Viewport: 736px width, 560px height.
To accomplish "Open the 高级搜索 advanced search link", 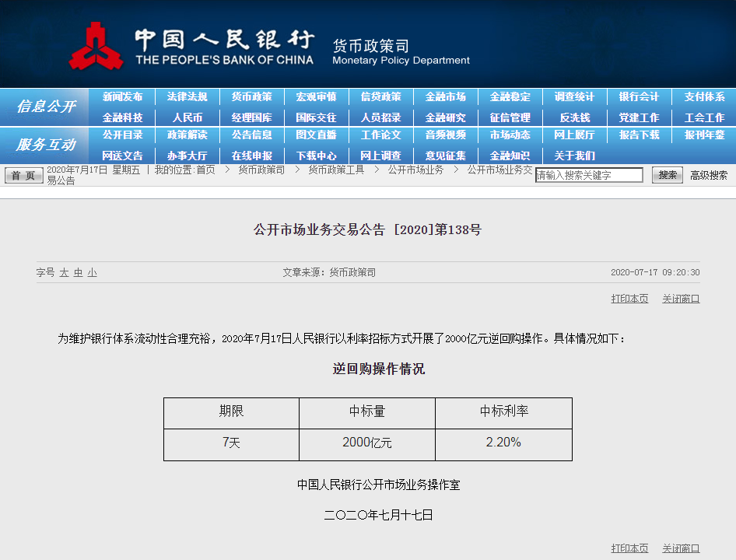I will tap(709, 176).
